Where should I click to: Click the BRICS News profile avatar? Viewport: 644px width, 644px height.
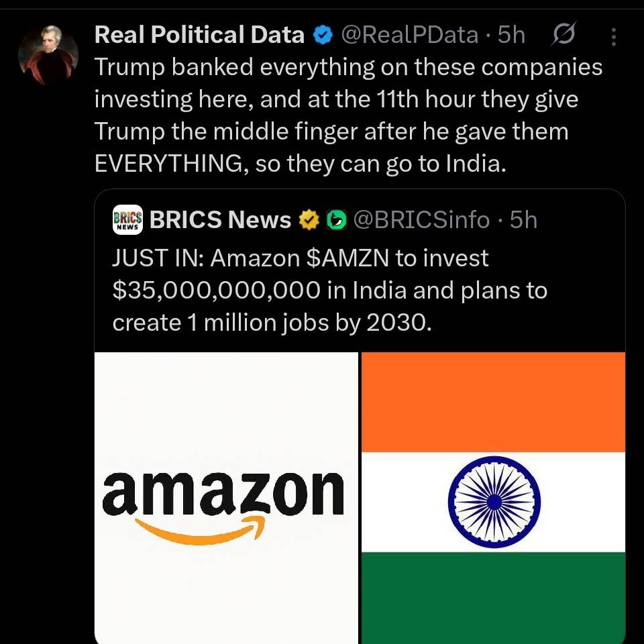[127, 219]
